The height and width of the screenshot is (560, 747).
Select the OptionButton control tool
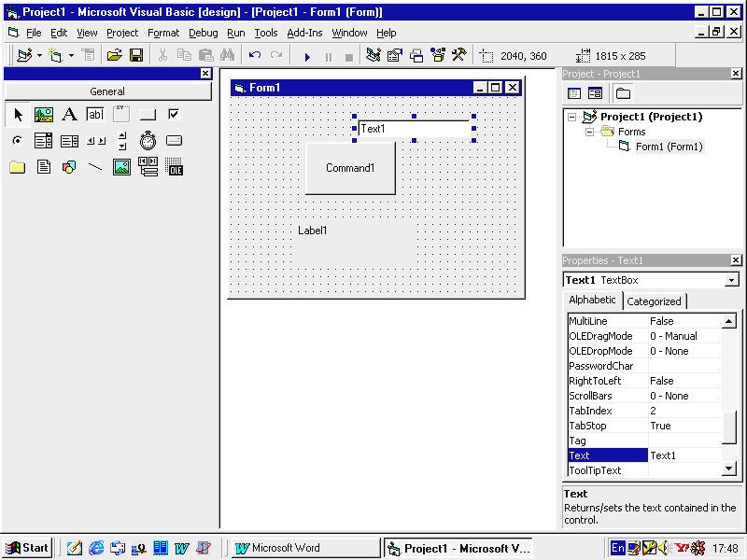[x=17, y=141]
